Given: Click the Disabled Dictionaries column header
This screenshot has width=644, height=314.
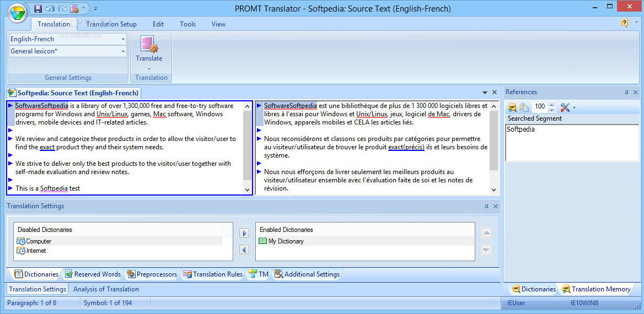Looking at the screenshot, I should click(119, 230).
